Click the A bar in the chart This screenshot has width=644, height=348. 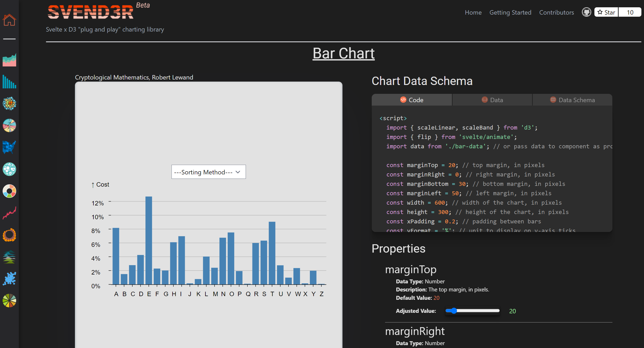(x=116, y=256)
